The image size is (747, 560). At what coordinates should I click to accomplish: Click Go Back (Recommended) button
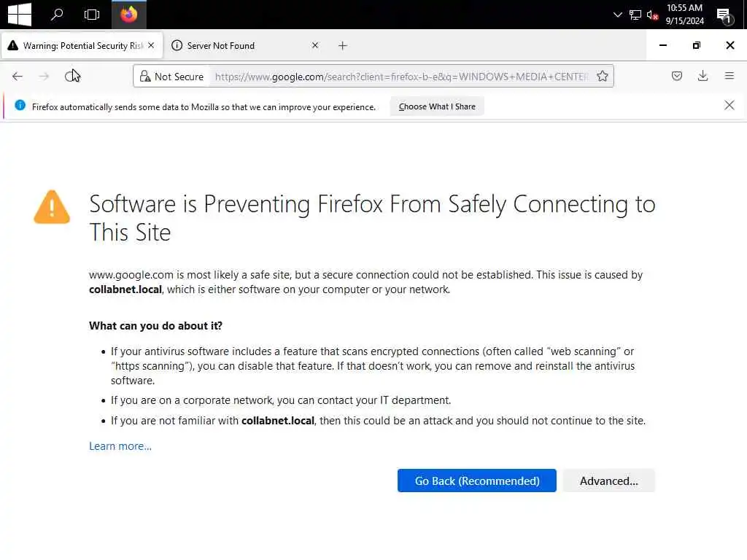click(x=476, y=481)
